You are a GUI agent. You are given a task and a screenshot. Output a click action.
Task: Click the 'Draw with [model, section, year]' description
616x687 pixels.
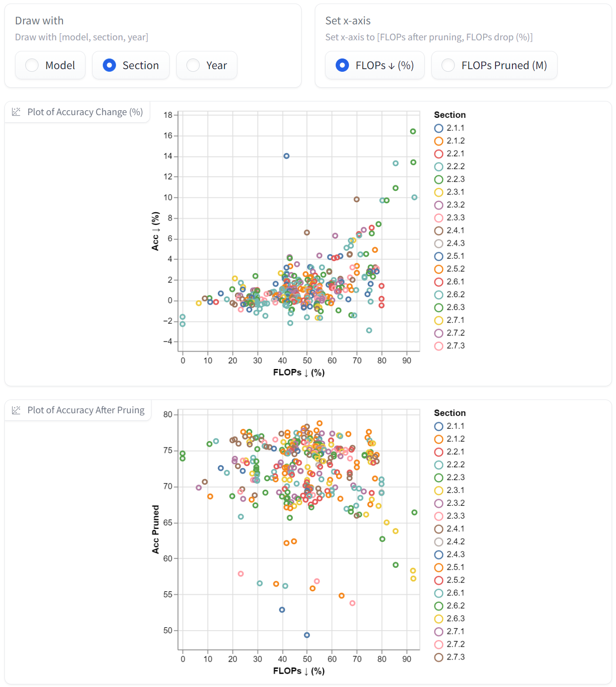pos(81,37)
